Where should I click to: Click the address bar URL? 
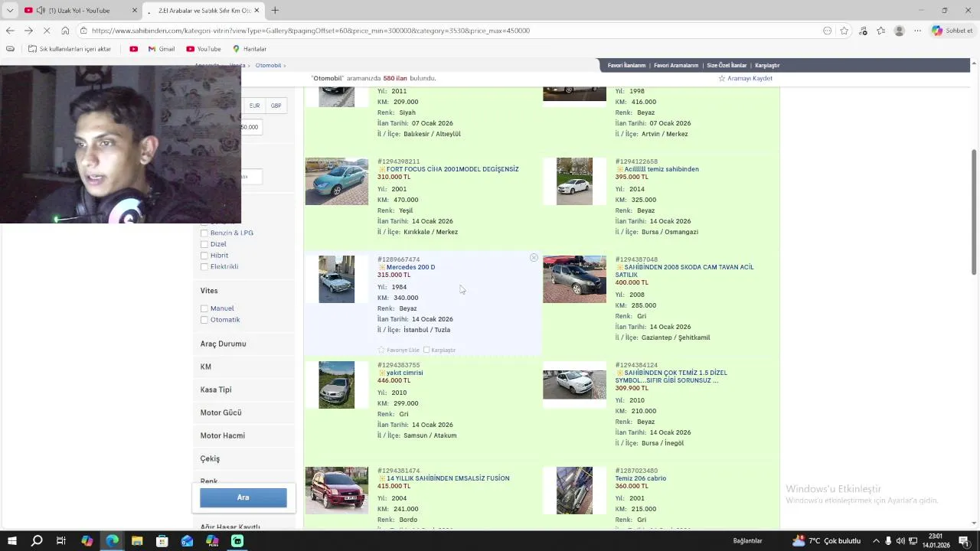(311, 31)
